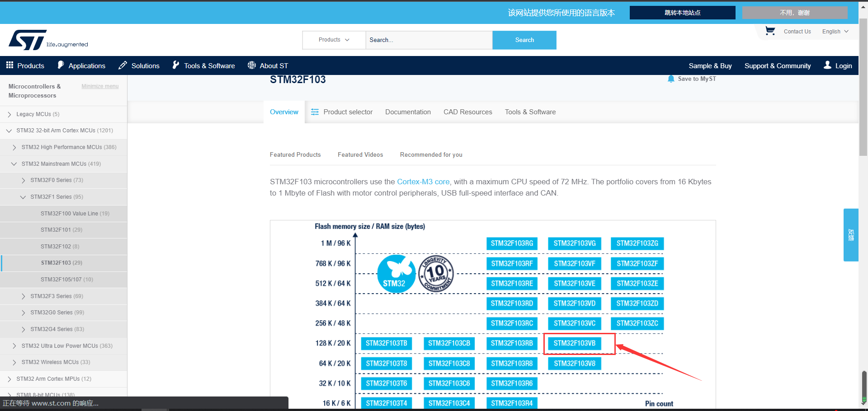Open the blue feedback side tab
Image resolution: width=868 pixels, height=411 pixels.
coord(851,235)
